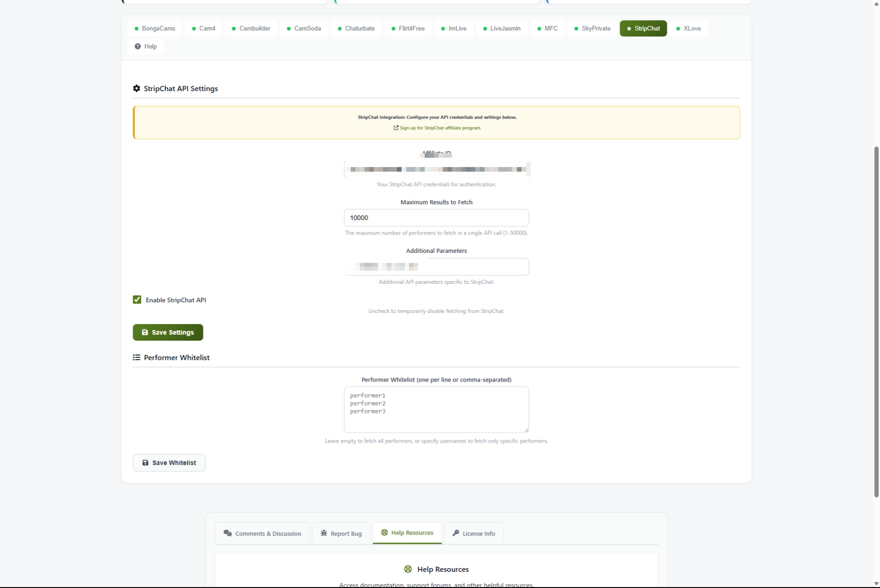Click the list icon beside Performer Whitelist

tap(137, 357)
